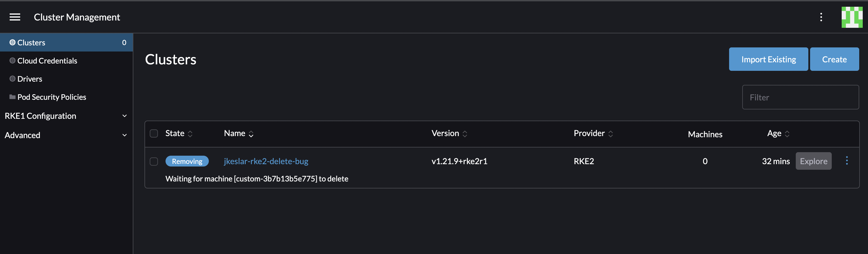Open the row actions menu for jkeslar-rke2-delete-bug
868x254 pixels.
[x=847, y=161]
